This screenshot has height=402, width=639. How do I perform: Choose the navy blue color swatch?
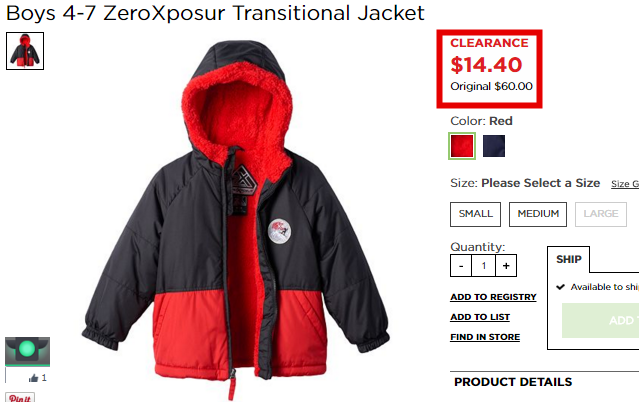point(494,146)
